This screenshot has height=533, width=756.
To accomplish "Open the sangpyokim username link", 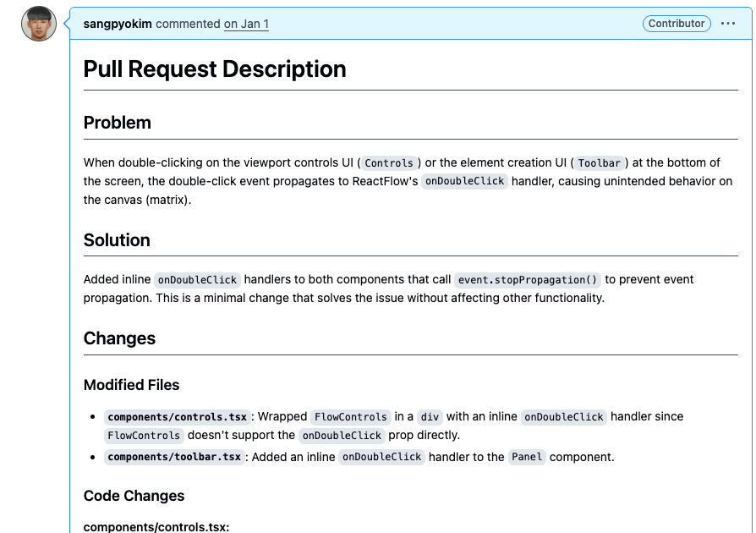I will coord(118,24).
